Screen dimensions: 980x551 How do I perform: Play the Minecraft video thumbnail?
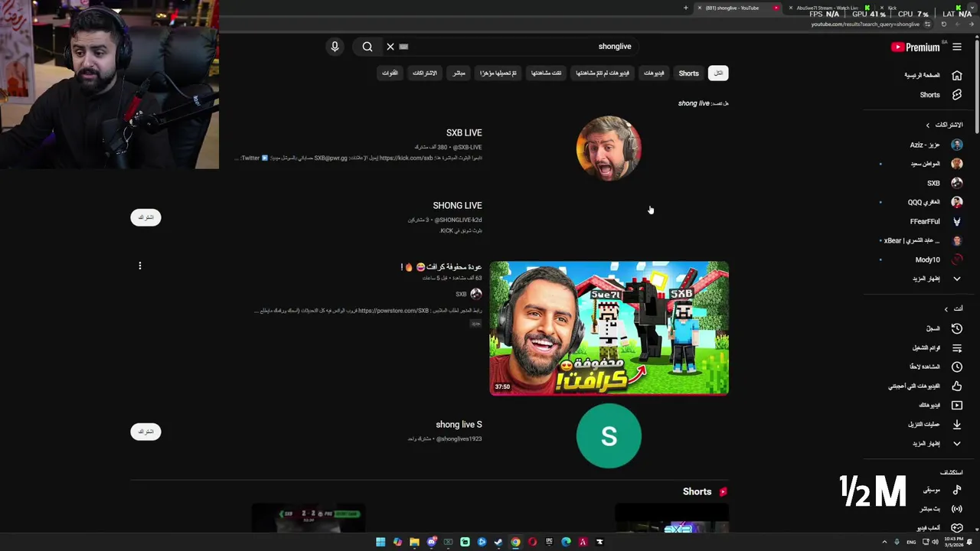click(609, 328)
